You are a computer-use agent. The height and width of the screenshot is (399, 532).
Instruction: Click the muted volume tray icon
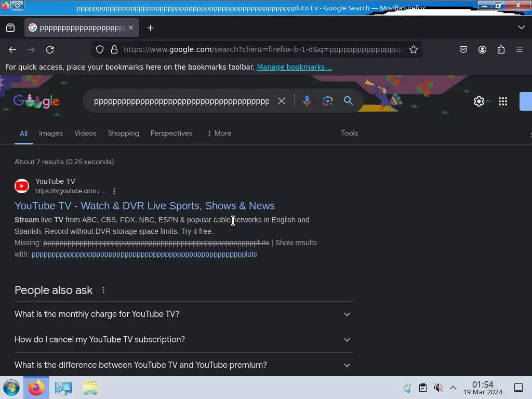tap(438, 388)
